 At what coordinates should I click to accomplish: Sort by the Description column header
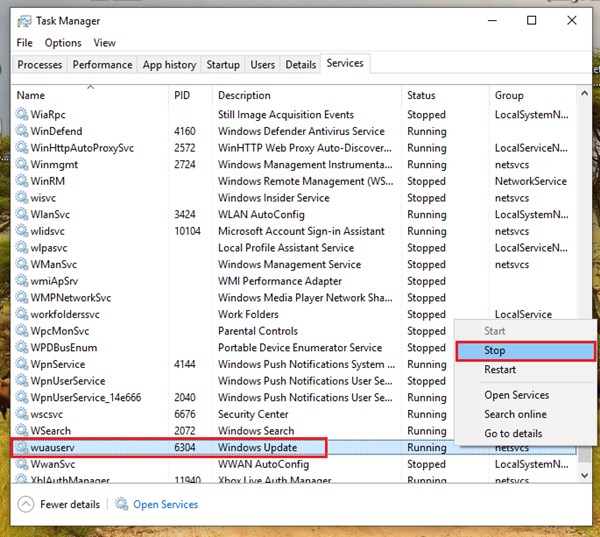(307, 95)
